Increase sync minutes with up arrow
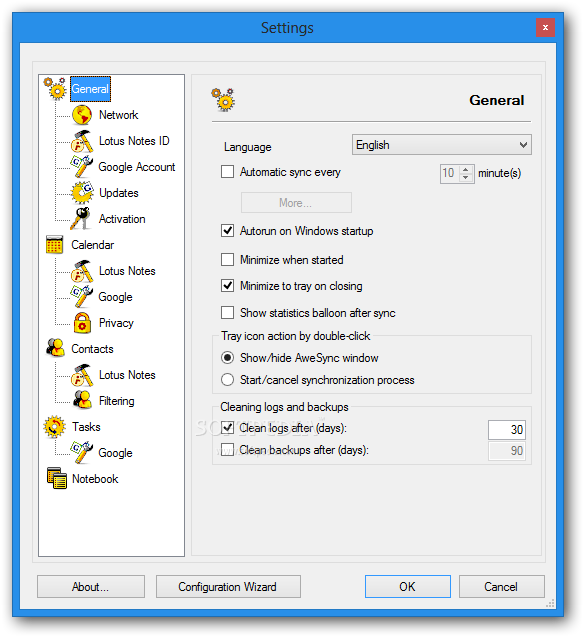This screenshot has width=584, height=637. point(466,169)
